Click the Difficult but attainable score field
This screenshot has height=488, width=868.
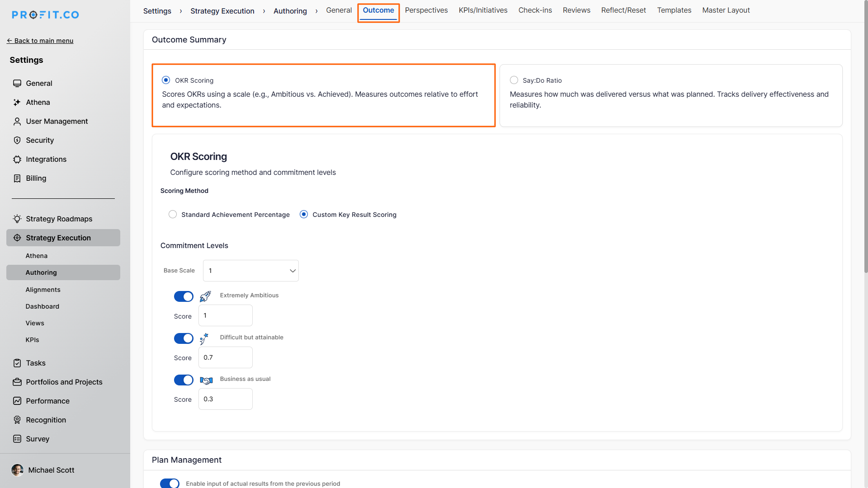pyautogui.click(x=225, y=357)
